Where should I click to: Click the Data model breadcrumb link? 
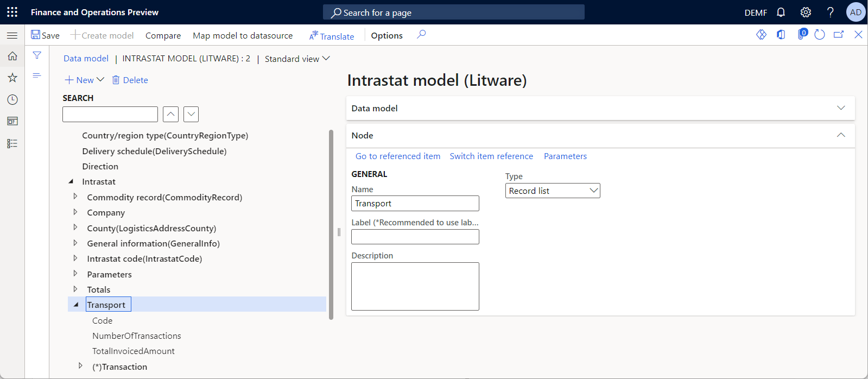tap(86, 58)
